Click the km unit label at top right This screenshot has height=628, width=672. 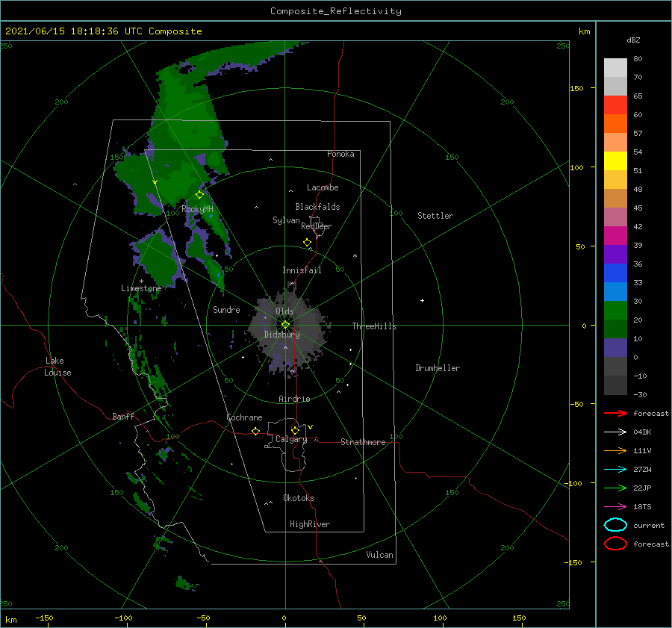point(585,31)
